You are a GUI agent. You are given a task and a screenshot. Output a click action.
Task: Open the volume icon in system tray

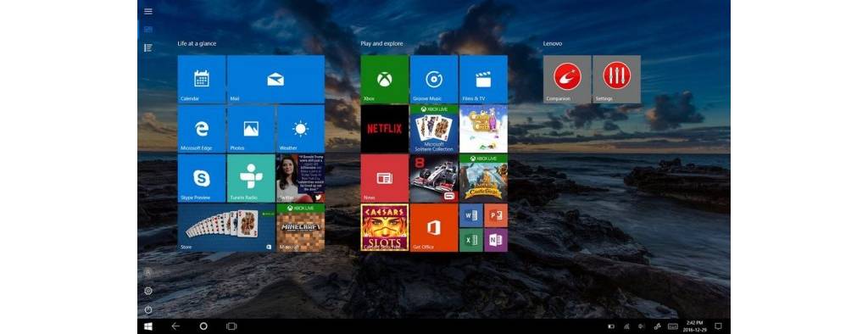coord(641,326)
